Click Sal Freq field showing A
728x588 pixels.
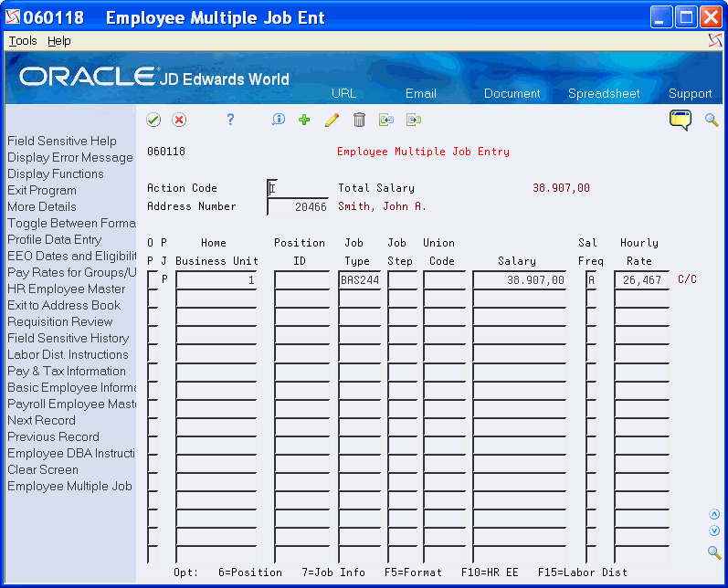pos(591,279)
